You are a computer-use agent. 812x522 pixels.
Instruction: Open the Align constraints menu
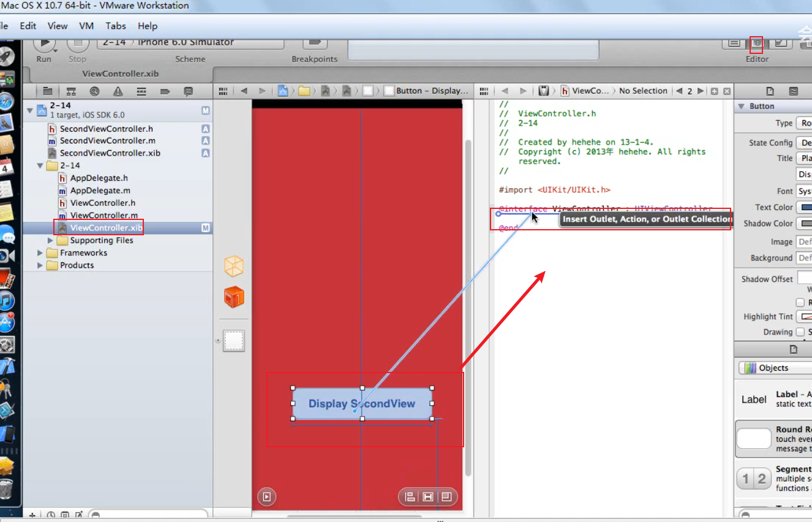(x=410, y=497)
